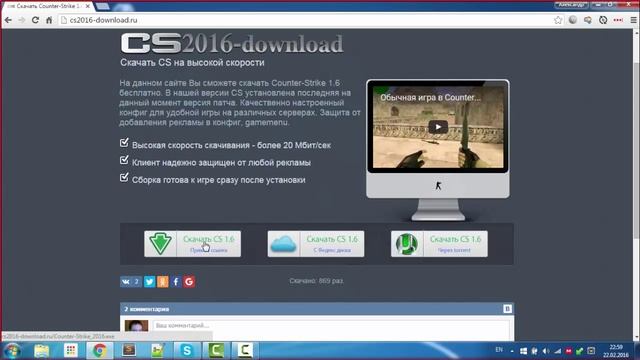Play the embedded Counter-Strike video
640x360 pixels.
pos(438,127)
